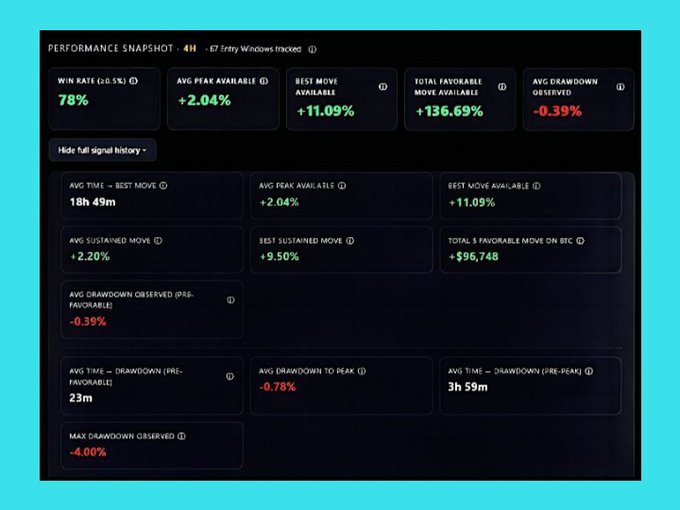Show info for Total Favorable Move Available
680x510 pixels.
502,87
